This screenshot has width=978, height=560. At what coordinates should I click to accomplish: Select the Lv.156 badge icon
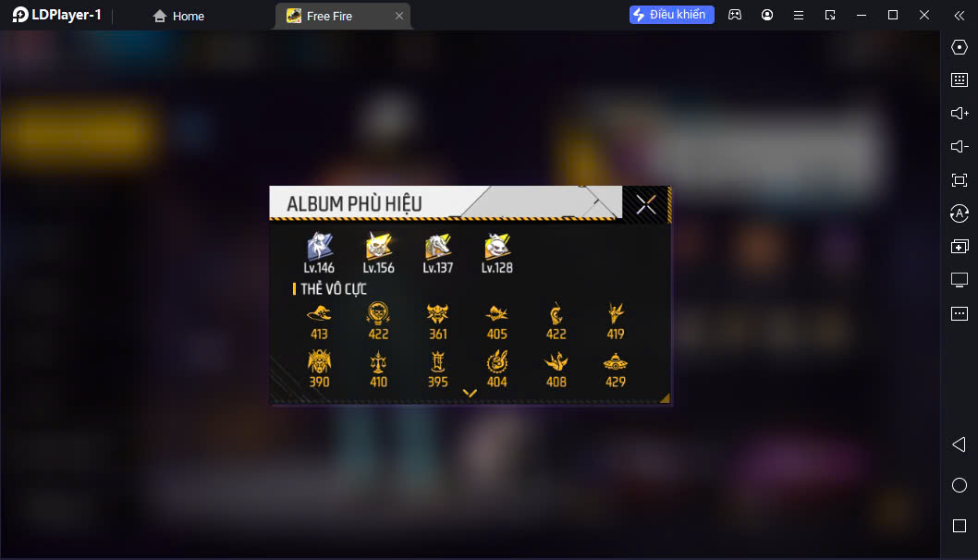379,247
